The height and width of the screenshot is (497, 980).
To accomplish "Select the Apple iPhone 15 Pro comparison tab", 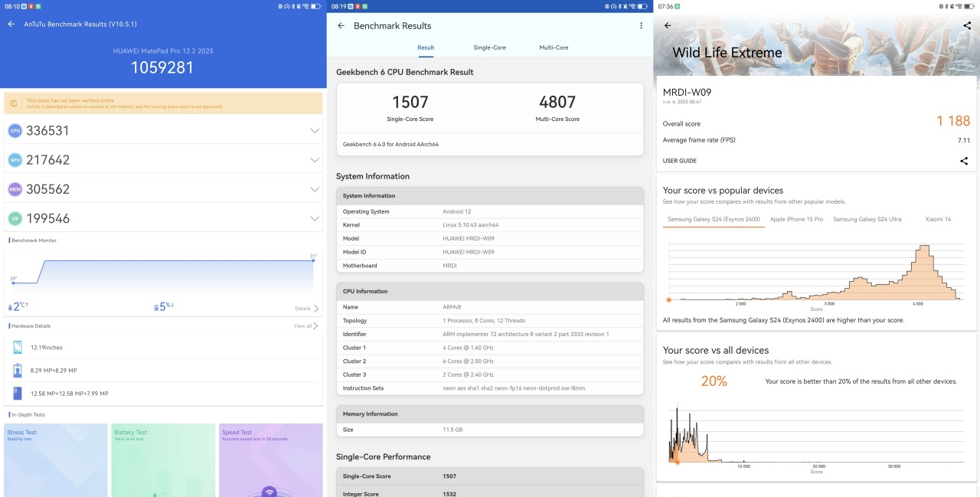I will (796, 219).
